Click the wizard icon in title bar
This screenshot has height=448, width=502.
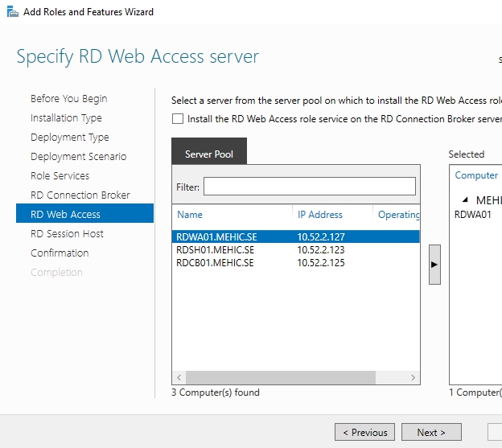tap(11, 12)
